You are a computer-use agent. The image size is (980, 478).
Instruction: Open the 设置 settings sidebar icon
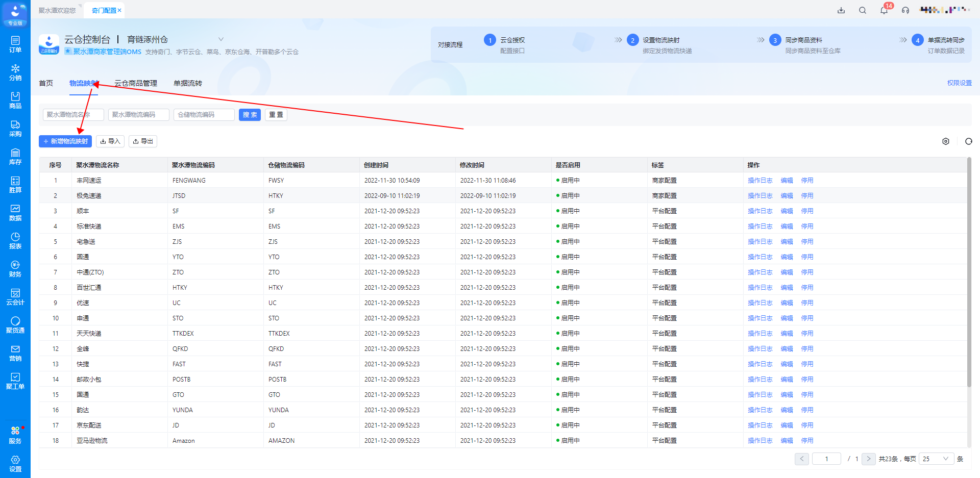[x=15, y=463]
